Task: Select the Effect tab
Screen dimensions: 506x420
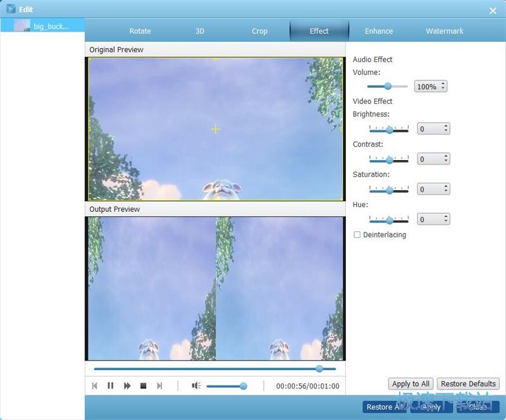Action: (319, 31)
